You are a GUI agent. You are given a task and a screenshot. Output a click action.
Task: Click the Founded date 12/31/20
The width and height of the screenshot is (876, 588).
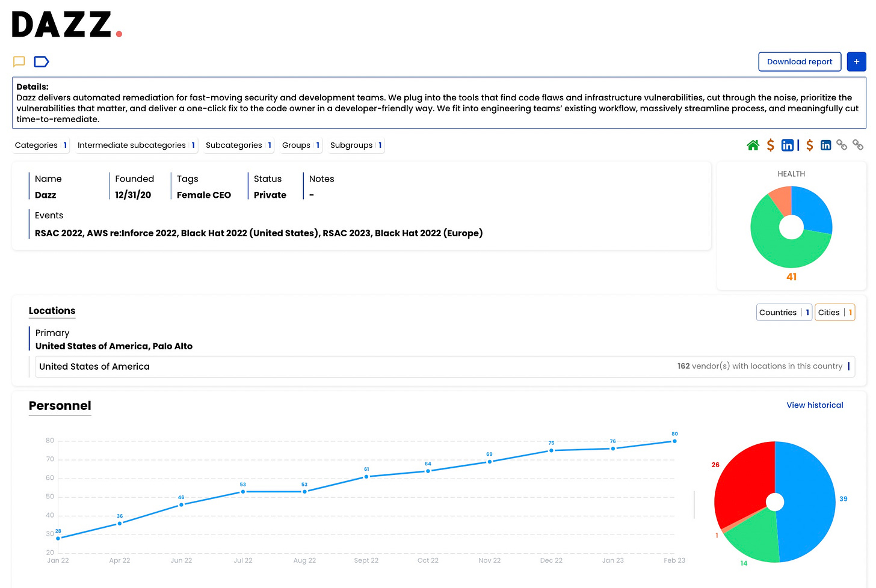(133, 195)
